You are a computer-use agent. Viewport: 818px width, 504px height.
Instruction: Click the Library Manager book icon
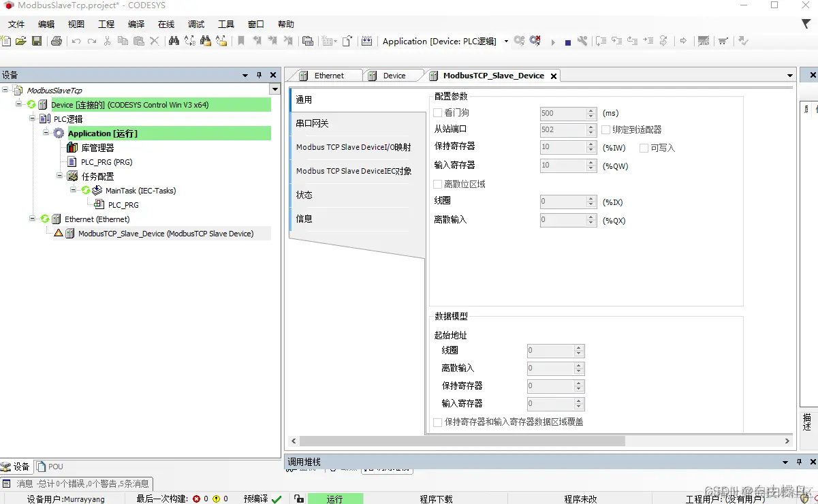pos(72,148)
